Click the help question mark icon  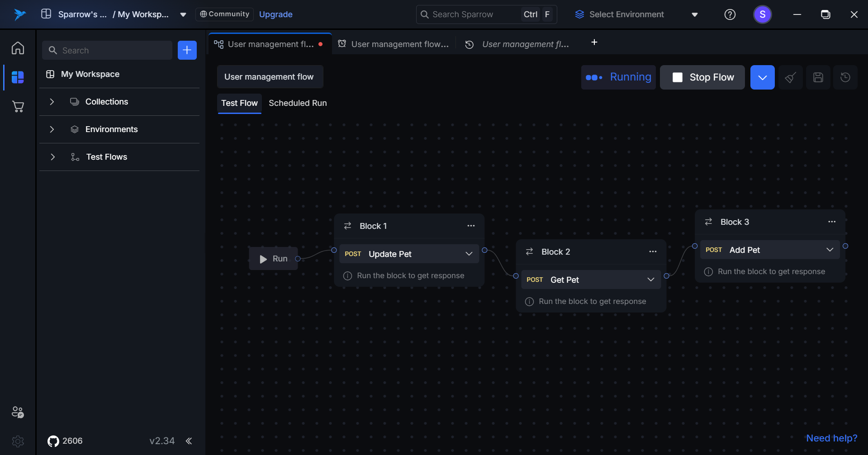coord(730,14)
